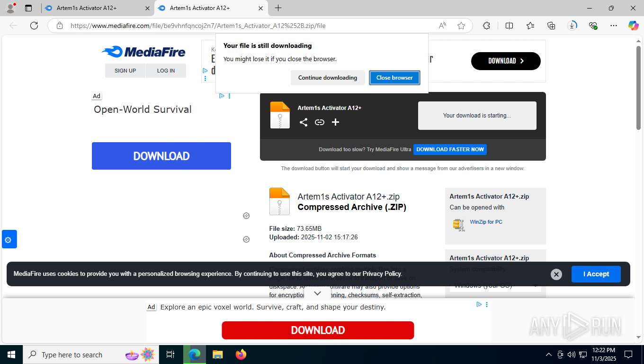
Task: Launch Firefox from the taskbar
Action: click(241, 355)
